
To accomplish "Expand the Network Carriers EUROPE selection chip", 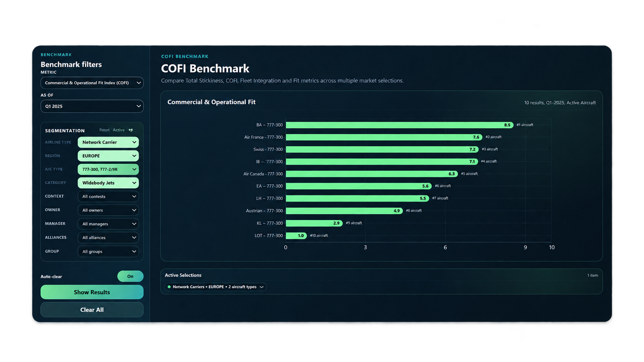I will [x=215, y=287].
